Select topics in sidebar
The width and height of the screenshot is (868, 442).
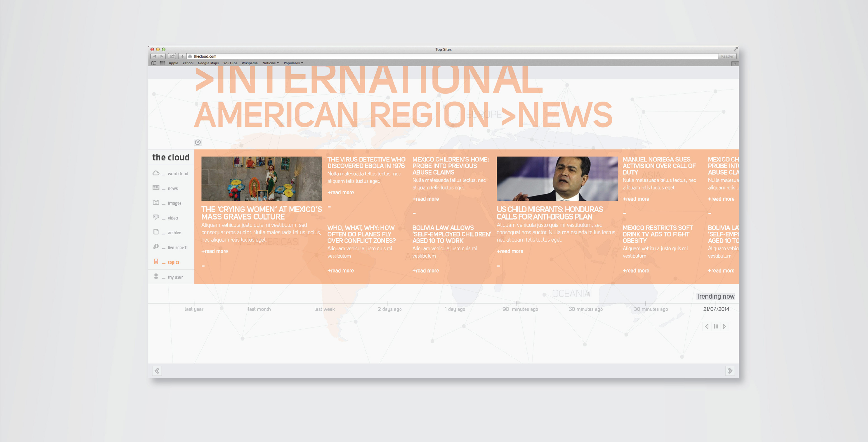click(174, 262)
